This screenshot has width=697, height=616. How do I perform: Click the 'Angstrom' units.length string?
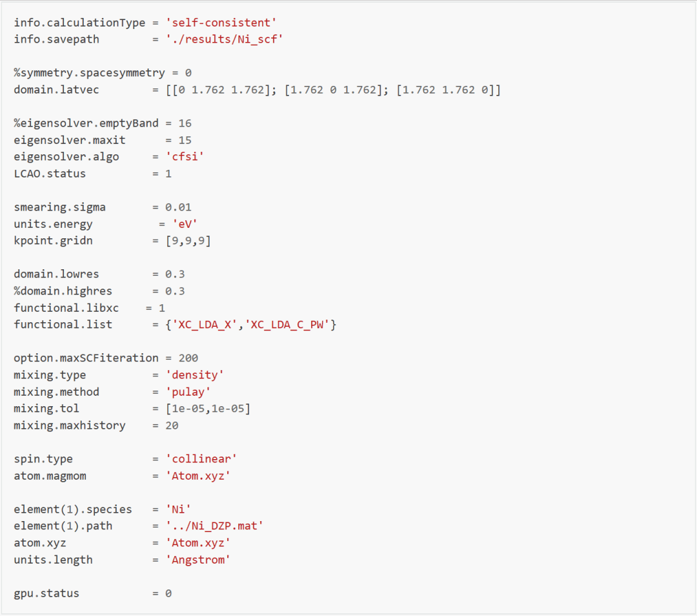198,560
